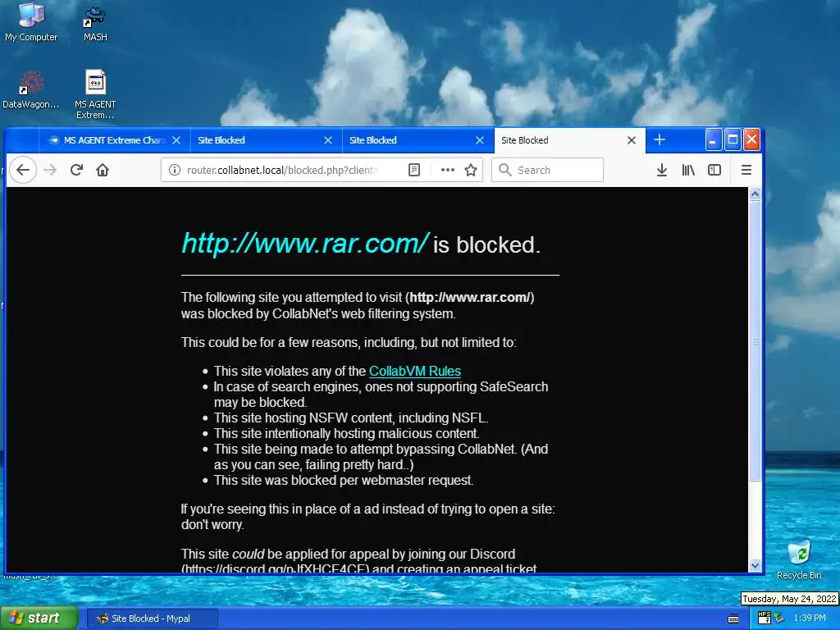This screenshot has height=630, width=840.
Task: Click 'intentionally hosting malicious content' bullet
Action: coord(347,433)
